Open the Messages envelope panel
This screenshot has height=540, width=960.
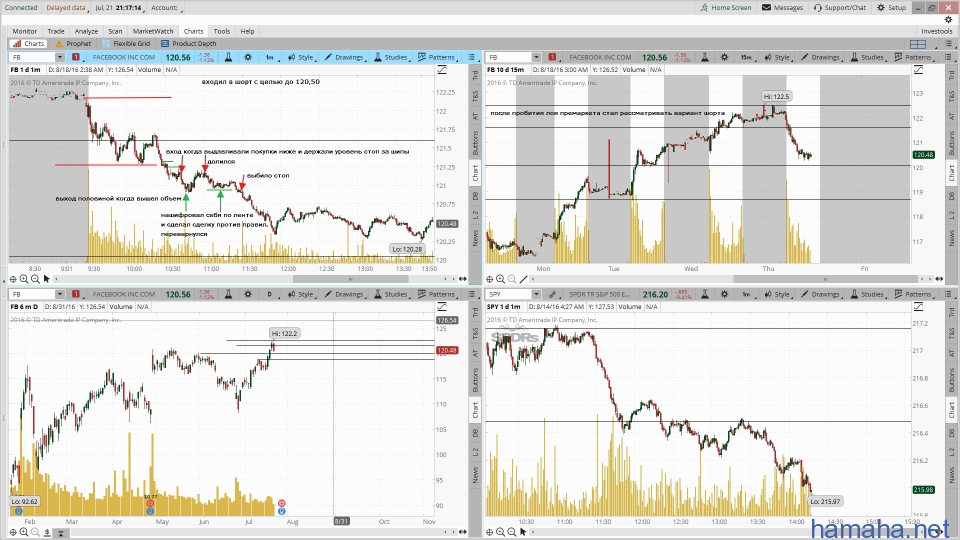(782, 7)
